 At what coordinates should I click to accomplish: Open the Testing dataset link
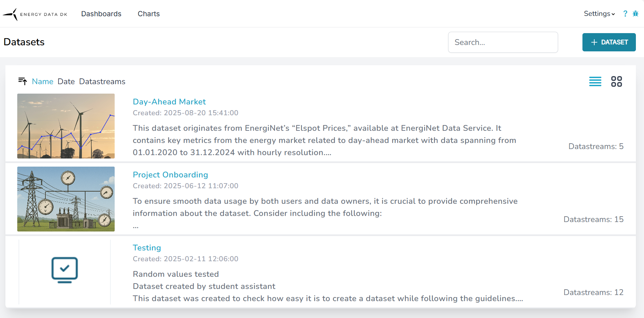point(147,248)
